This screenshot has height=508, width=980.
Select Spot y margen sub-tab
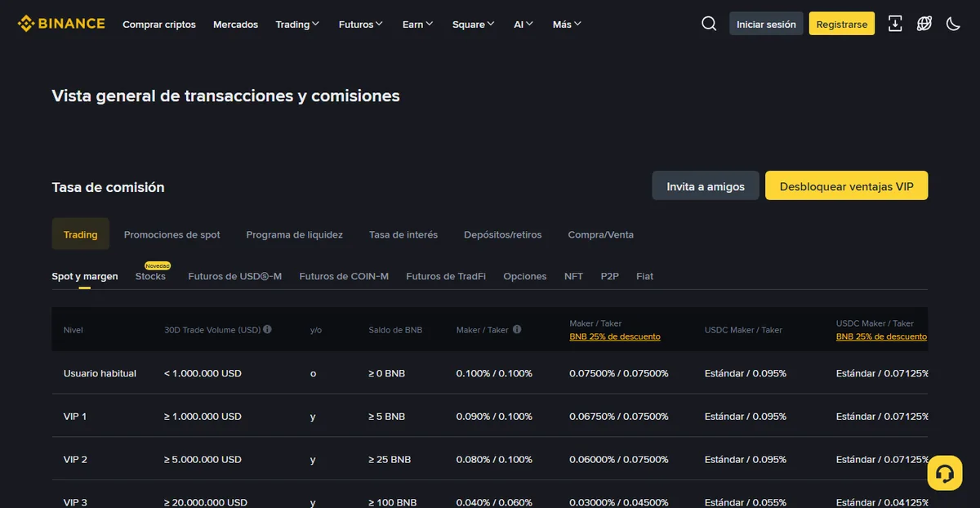(85, 276)
